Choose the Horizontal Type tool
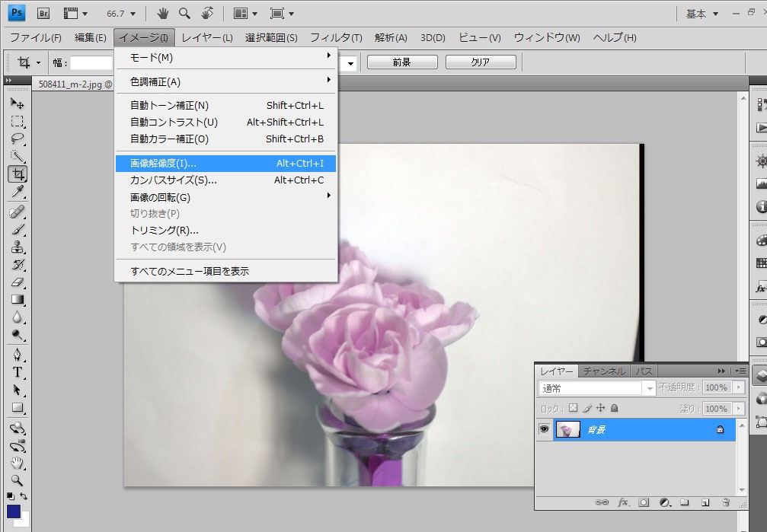 [17, 372]
